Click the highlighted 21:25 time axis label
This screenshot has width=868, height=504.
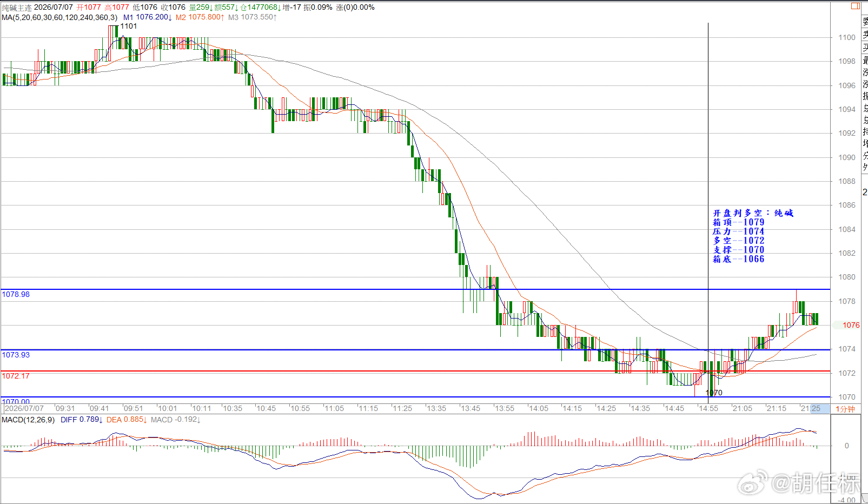tap(811, 408)
